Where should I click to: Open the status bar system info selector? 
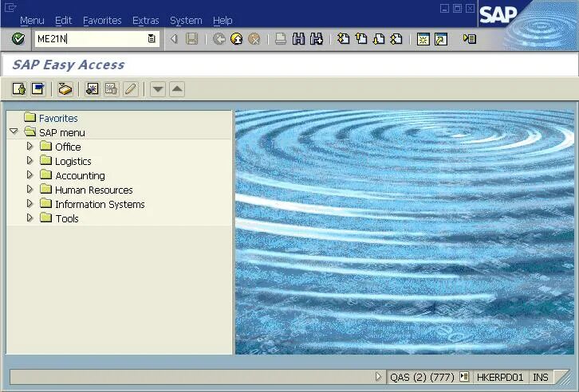[x=464, y=377]
